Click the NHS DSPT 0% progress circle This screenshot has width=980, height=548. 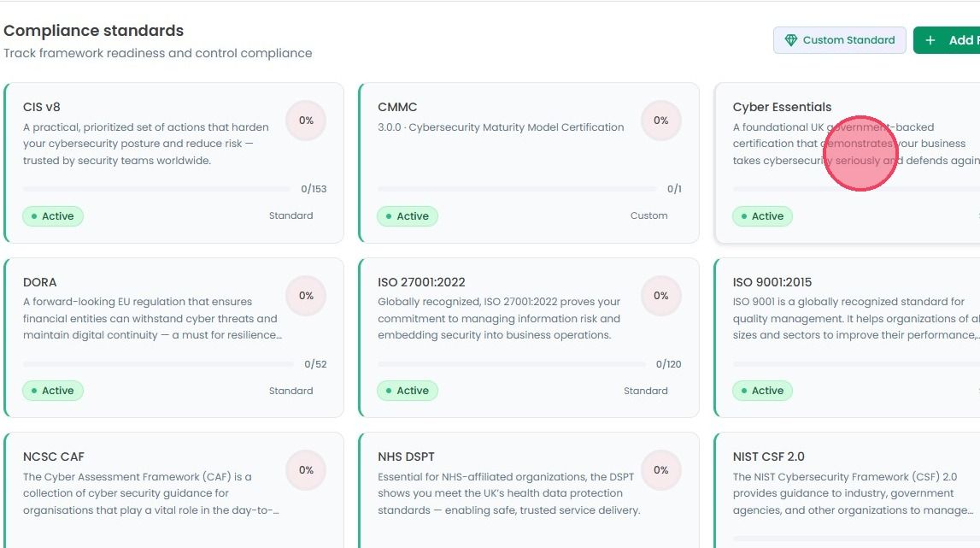(x=660, y=470)
